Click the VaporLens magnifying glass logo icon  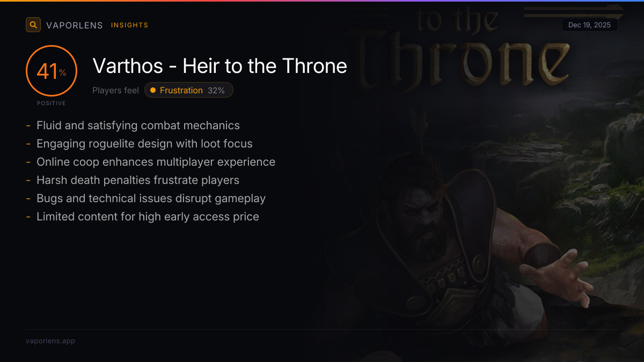coord(33,25)
